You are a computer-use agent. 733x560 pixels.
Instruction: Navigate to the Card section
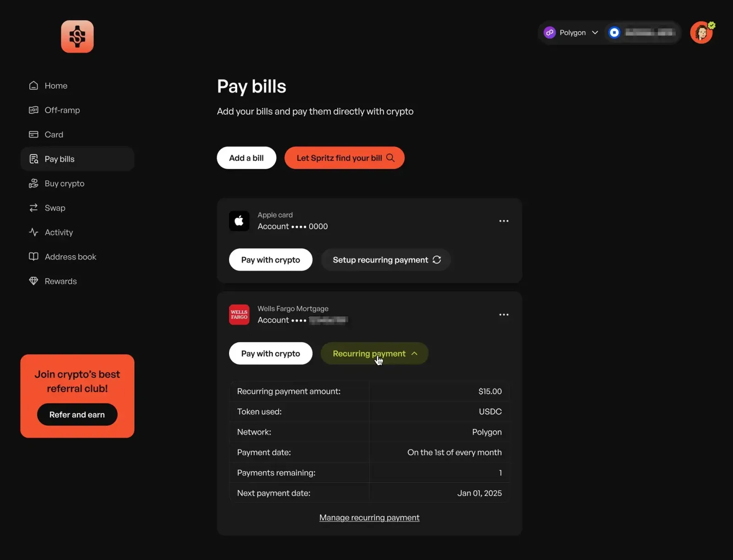pyautogui.click(x=77, y=134)
